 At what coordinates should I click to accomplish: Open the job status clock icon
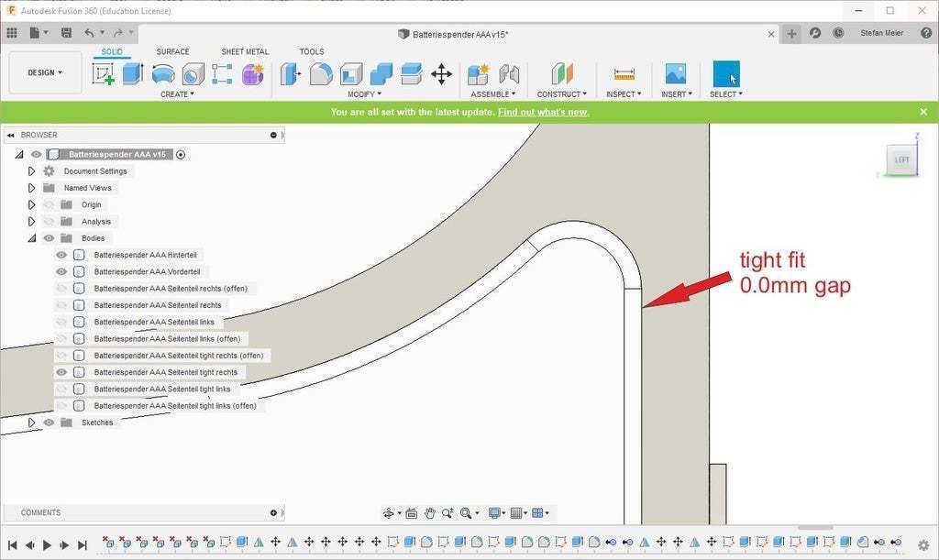click(838, 33)
